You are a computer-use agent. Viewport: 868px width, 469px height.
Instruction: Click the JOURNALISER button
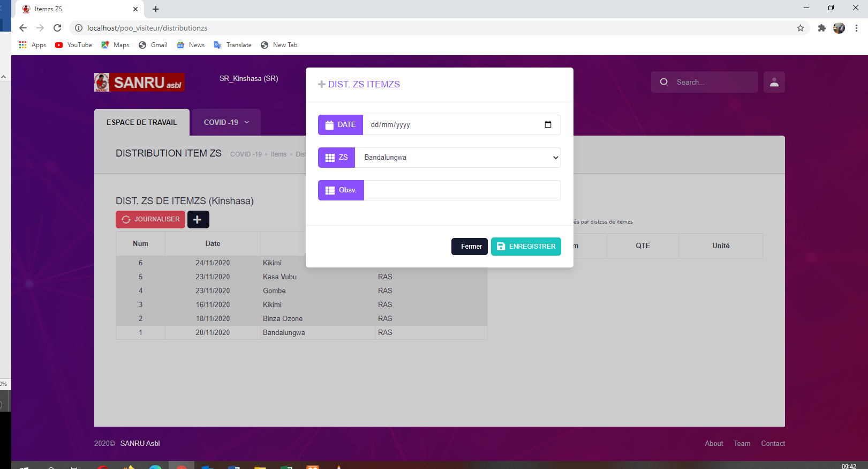click(150, 219)
